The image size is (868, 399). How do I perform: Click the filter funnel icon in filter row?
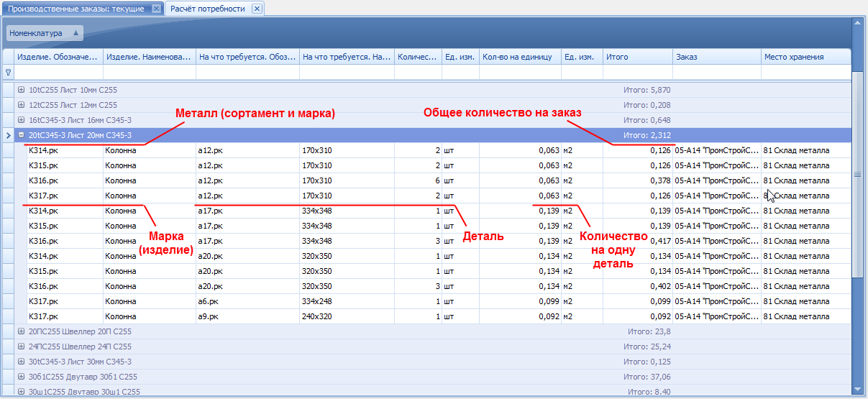(9, 72)
